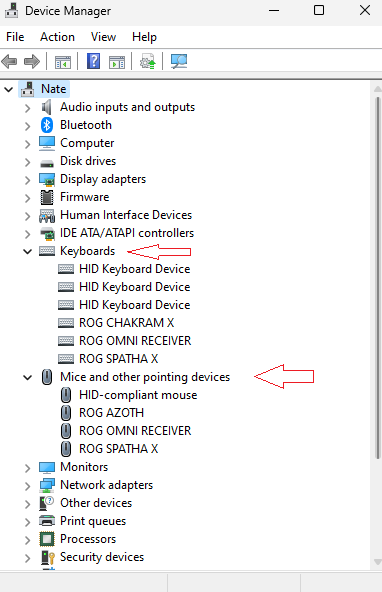Click the IDE ATA/ATAPI controllers icon
This screenshot has width=382, height=592.
point(47,233)
